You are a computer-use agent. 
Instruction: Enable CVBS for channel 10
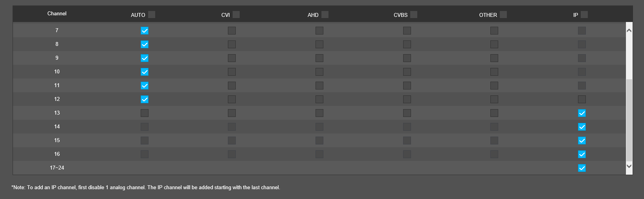[407, 72]
